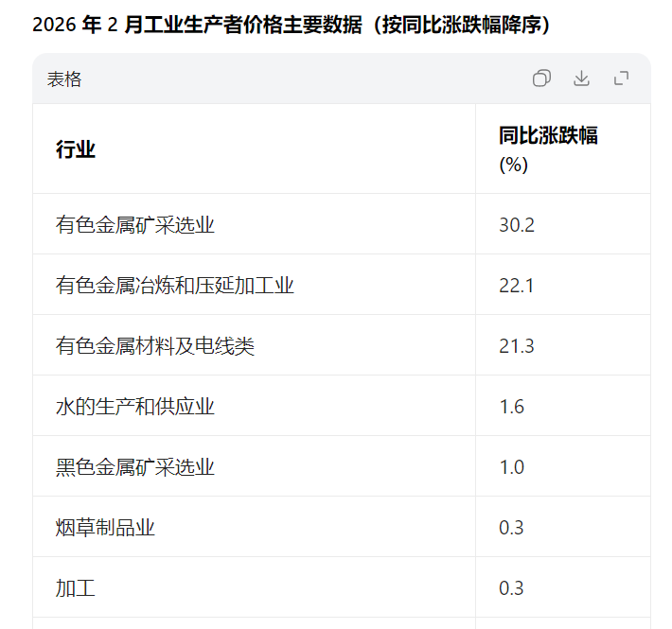Click the value 22.1

pyautogui.click(x=517, y=286)
